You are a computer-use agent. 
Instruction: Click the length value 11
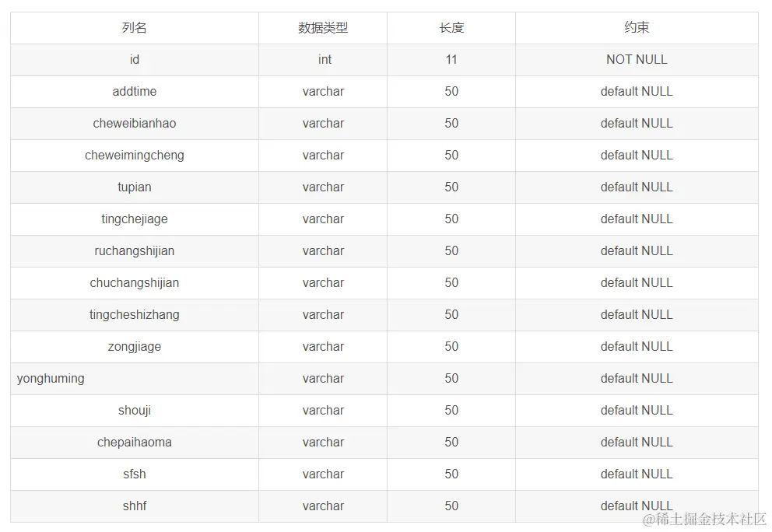point(451,60)
